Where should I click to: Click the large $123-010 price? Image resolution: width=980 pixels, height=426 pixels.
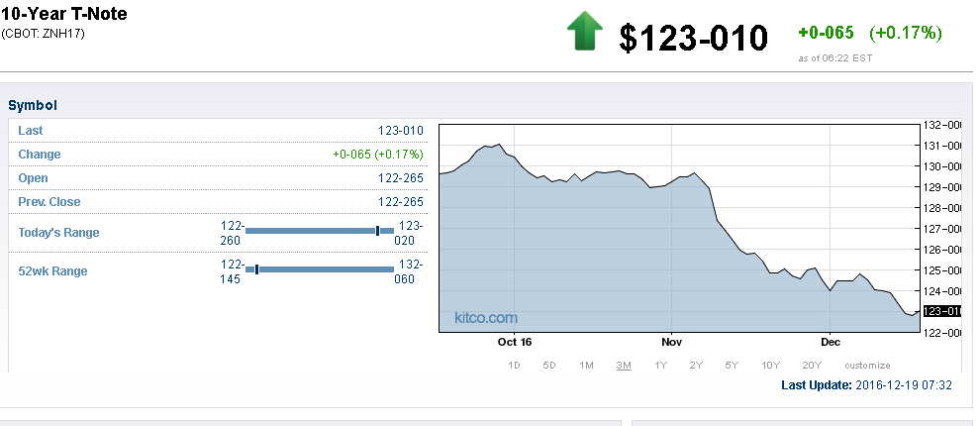click(693, 38)
